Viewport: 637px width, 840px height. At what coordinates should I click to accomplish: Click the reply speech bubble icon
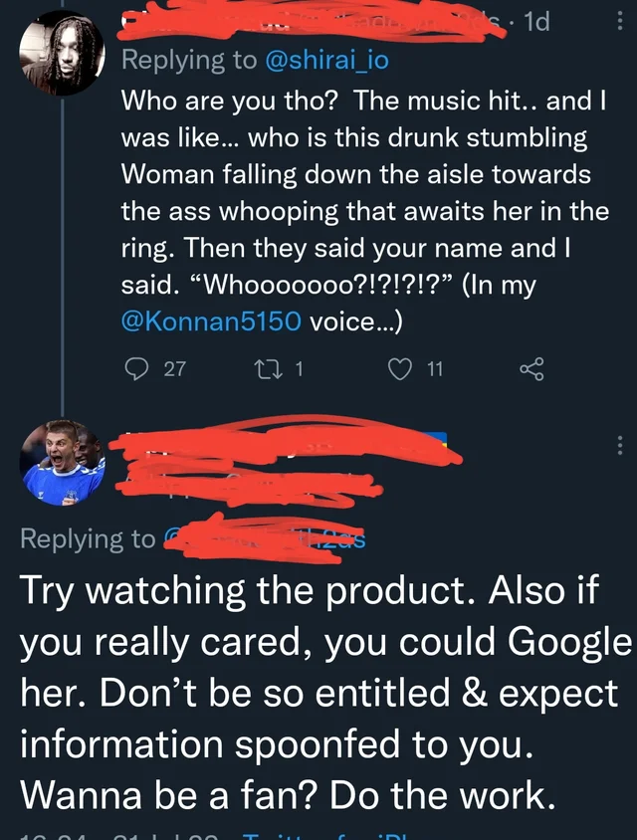(133, 370)
